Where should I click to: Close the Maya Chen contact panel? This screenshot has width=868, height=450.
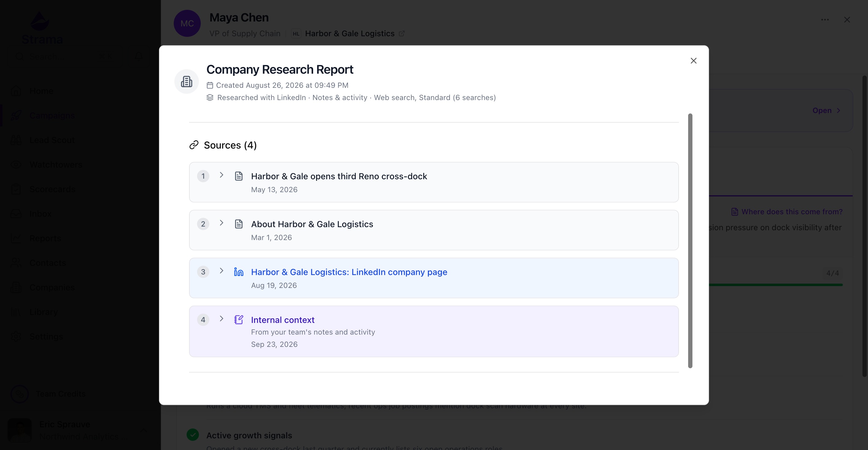(x=847, y=20)
